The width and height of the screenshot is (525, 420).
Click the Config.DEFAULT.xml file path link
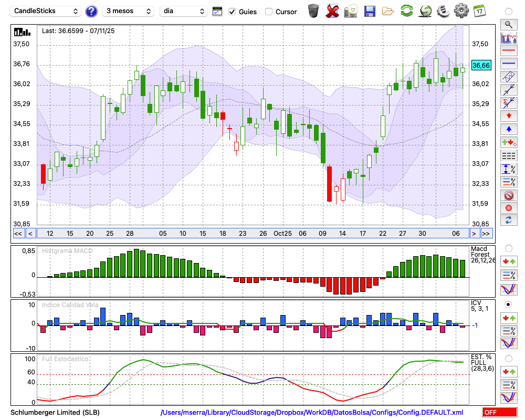coord(312,412)
